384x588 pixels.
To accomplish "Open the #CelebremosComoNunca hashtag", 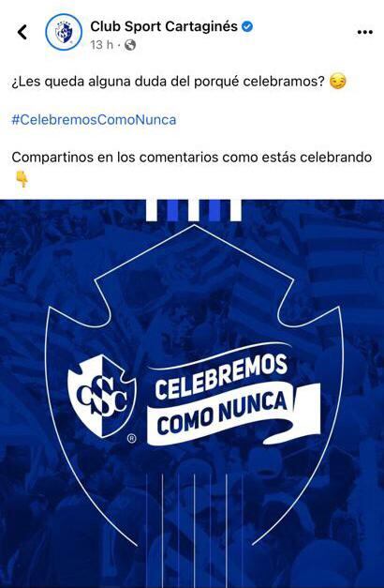I will click(94, 120).
